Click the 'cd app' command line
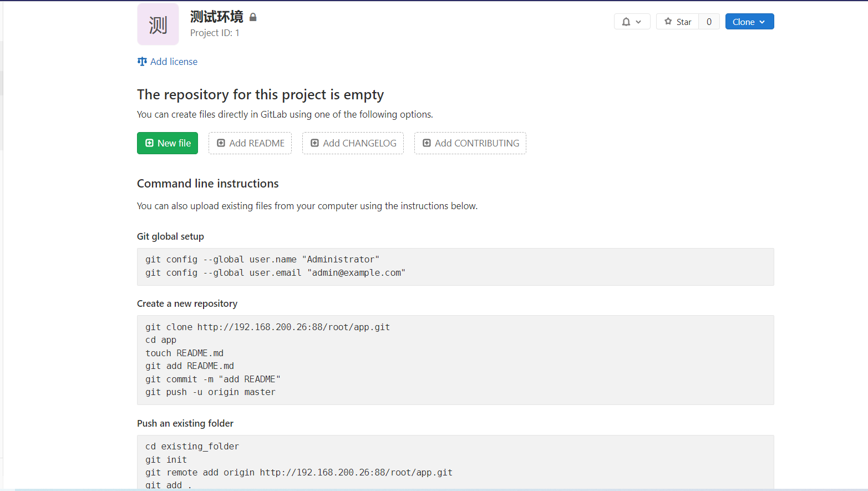 click(161, 340)
